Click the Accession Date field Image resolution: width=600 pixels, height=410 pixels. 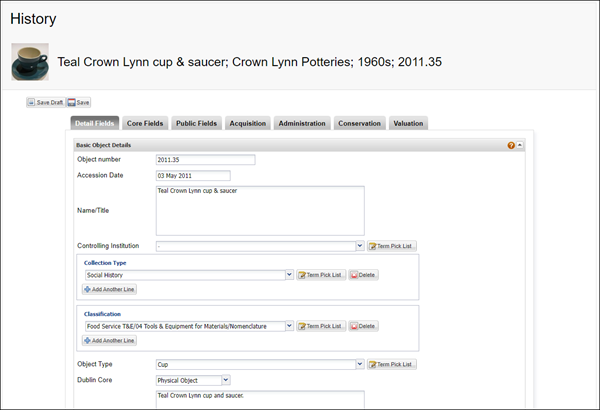193,176
